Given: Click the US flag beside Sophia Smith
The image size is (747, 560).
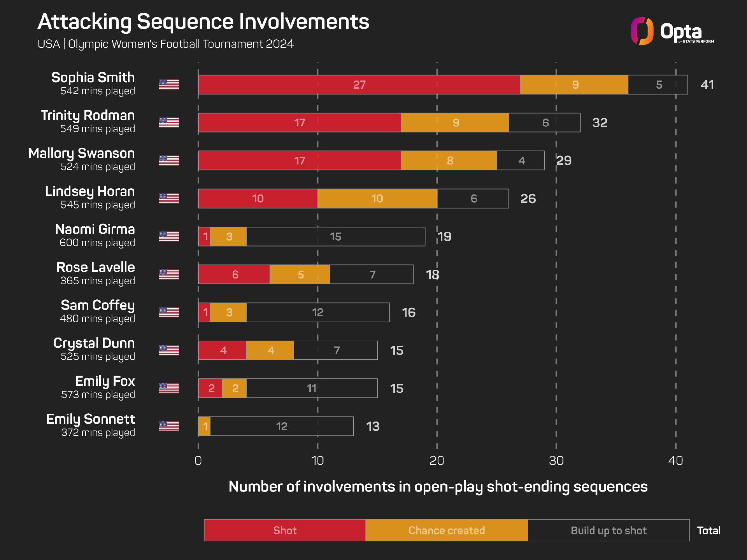Looking at the screenshot, I should (169, 84).
